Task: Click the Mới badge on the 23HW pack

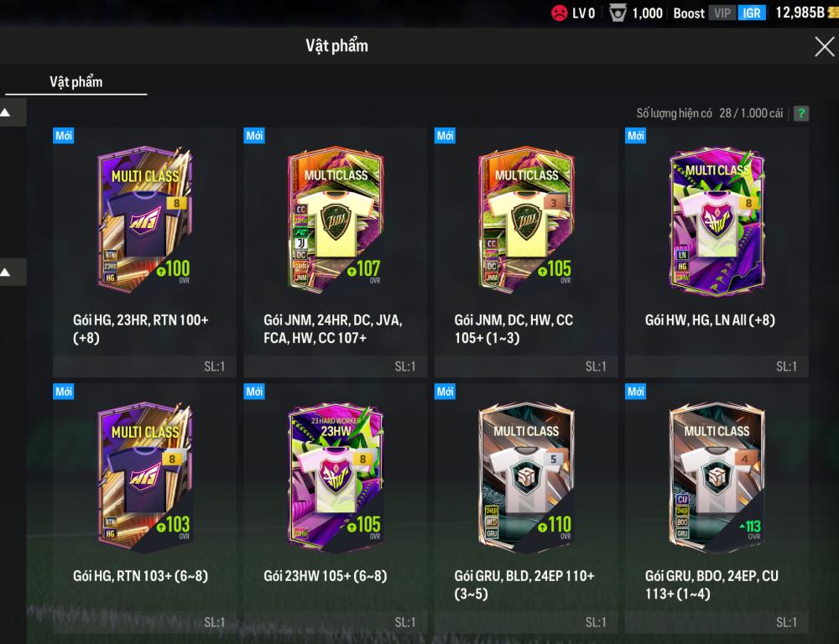Action: pos(254,392)
